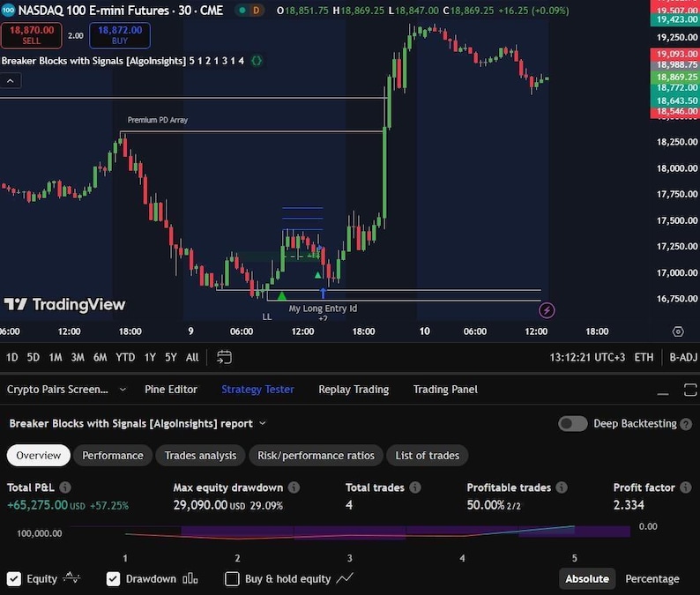Set chart range to 1M

56,357
